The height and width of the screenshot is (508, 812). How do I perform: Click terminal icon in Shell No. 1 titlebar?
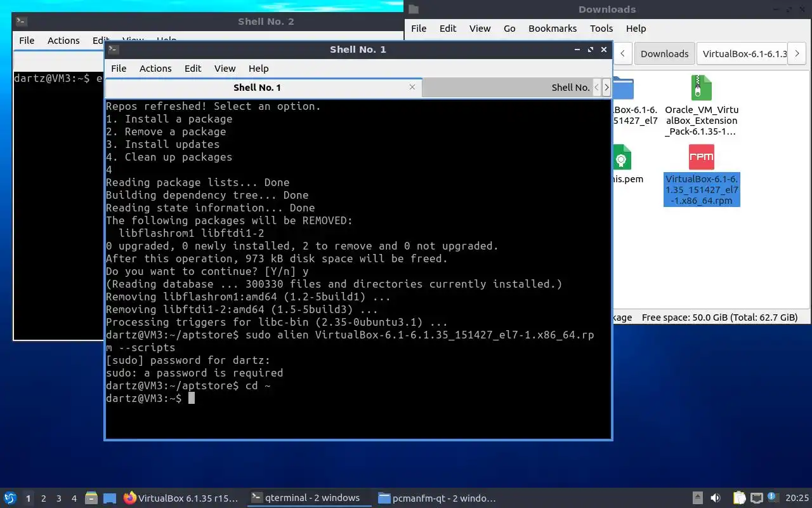click(113, 49)
